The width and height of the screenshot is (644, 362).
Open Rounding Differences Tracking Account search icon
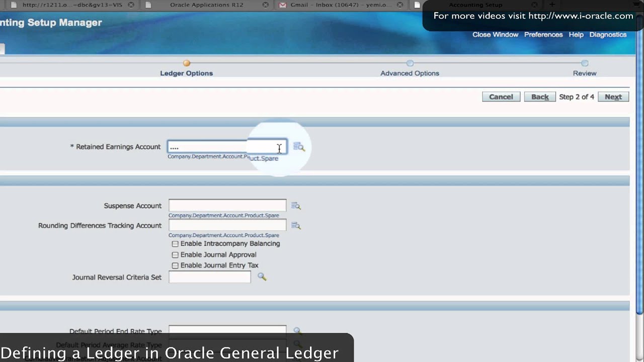[296, 226]
